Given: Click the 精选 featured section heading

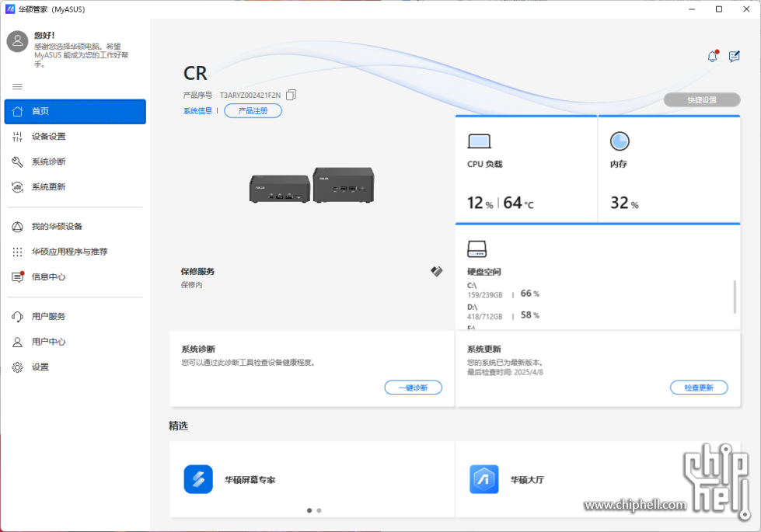Looking at the screenshot, I should tap(178, 426).
